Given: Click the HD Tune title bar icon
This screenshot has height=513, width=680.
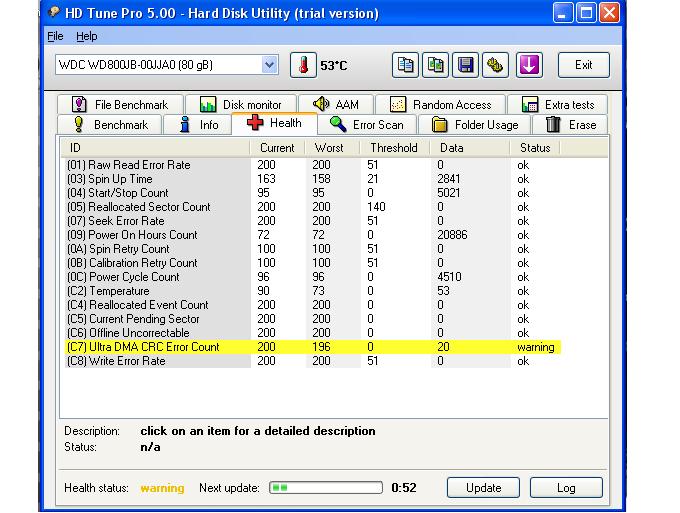Looking at the screenshot, I should [54, 13].
